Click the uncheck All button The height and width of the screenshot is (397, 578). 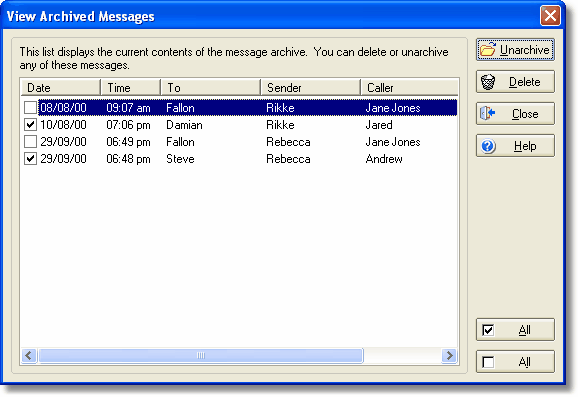pos(515,362)
